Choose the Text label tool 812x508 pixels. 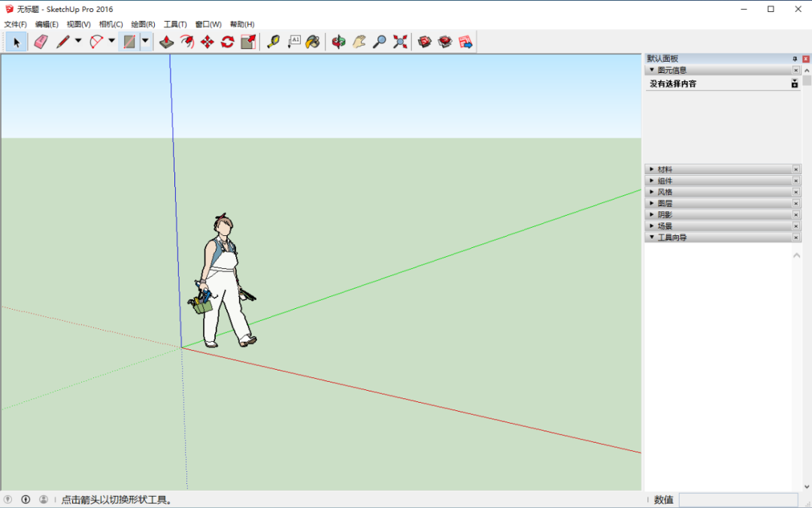(x=294, y=42)
